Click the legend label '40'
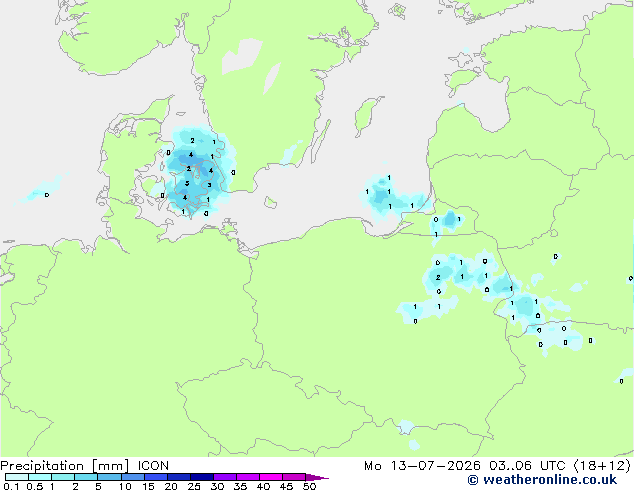Screen dimensions: 634x490 tap(263, 486)
